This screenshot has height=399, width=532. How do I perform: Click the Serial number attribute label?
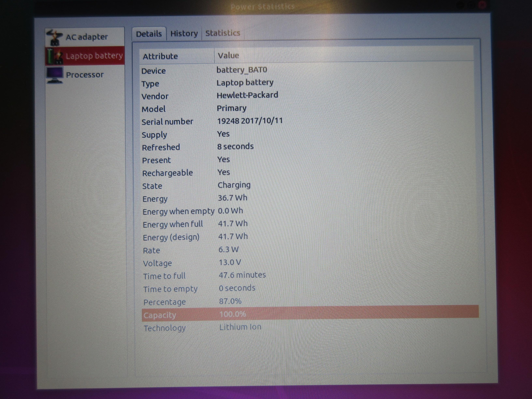click(x=167, y=122)
